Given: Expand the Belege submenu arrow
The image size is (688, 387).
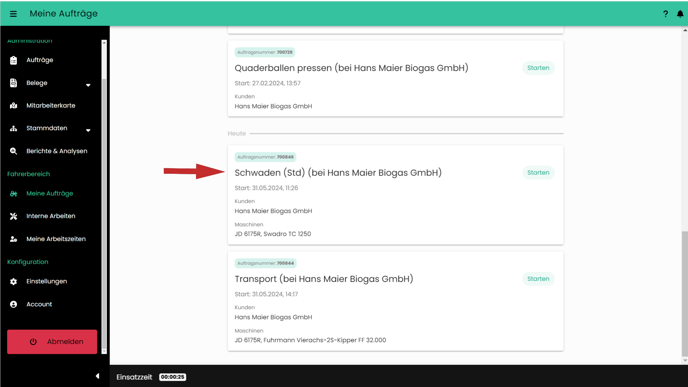Looking at the screenshot, I should point(88,85).
